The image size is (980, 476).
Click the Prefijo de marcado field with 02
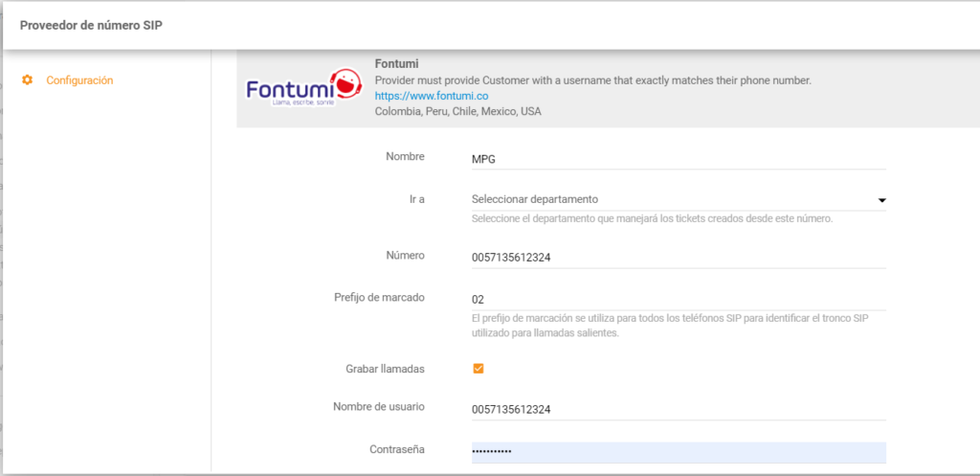(678, 300)
